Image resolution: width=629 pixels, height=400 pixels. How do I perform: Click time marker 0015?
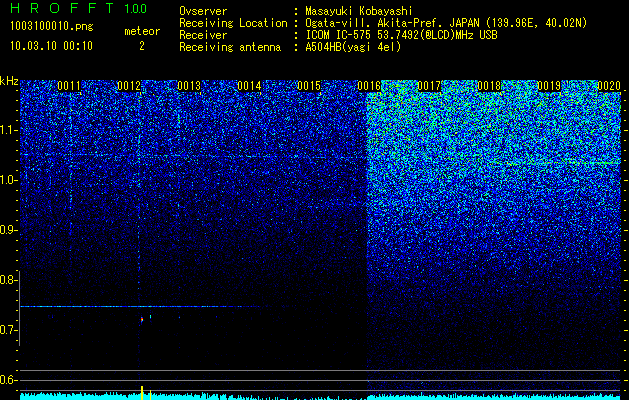point(309,86)
